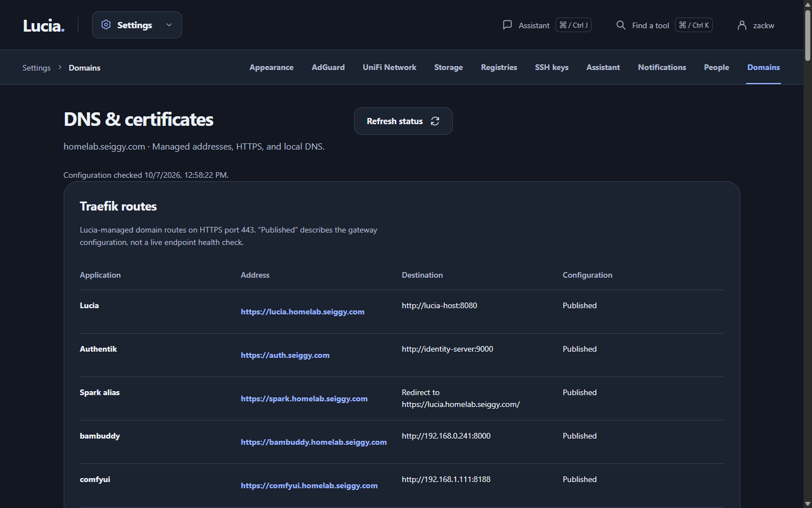812x508 pixels.
Task: Click the Redirect to lucia.homelab destination
Action: point(461,398)
